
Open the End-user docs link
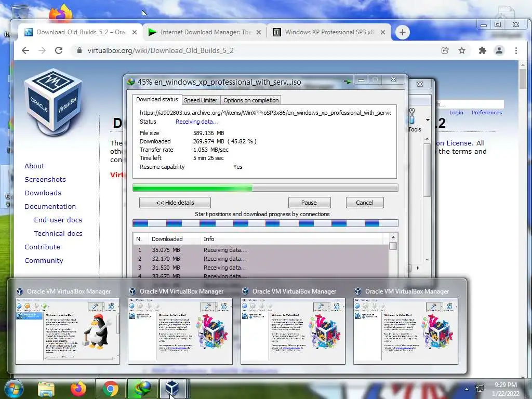[58, 220]
